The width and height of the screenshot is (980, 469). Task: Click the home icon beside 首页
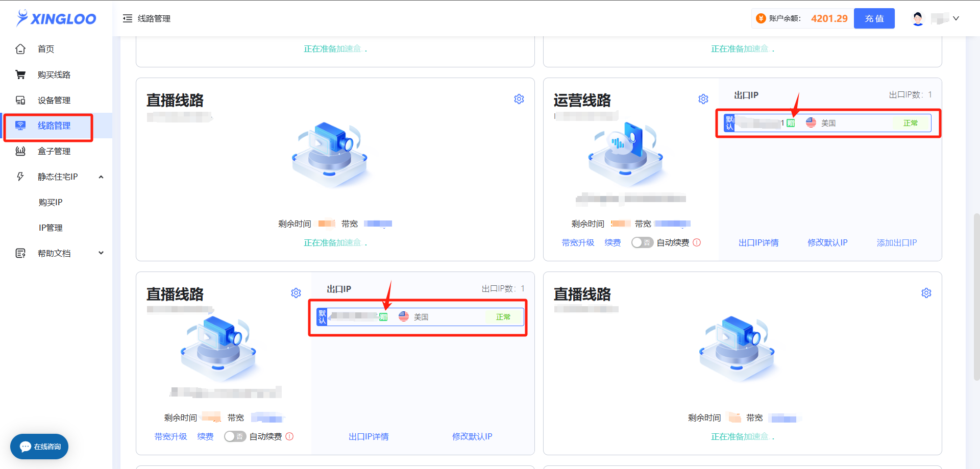20,49
